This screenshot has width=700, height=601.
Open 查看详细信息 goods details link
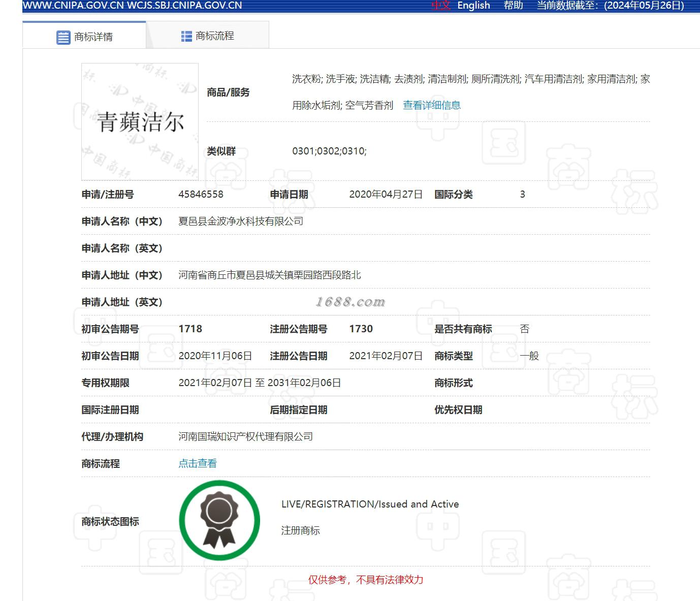click(432, 105)
